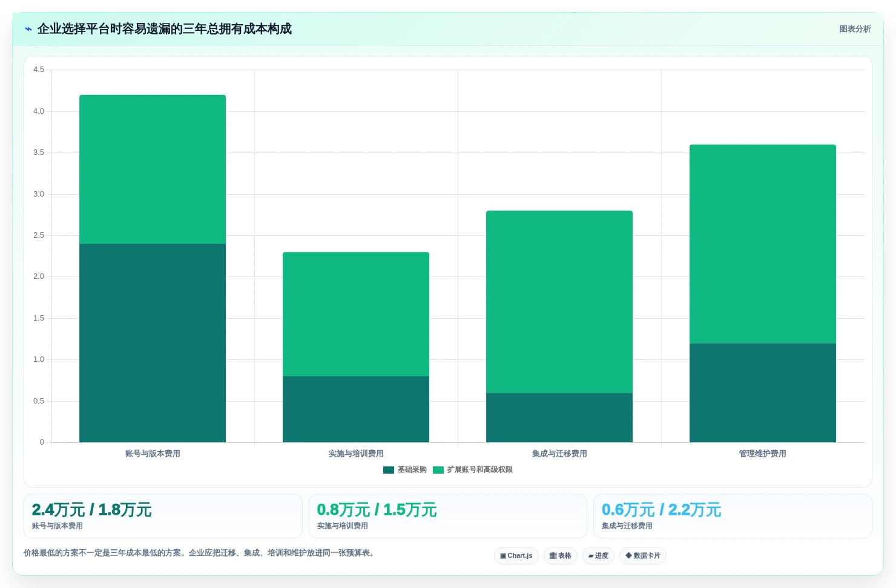The image size is (896, 588).
Task: Click the 管理维护费用 x-axis label
Action: click(x=763, y=454)
